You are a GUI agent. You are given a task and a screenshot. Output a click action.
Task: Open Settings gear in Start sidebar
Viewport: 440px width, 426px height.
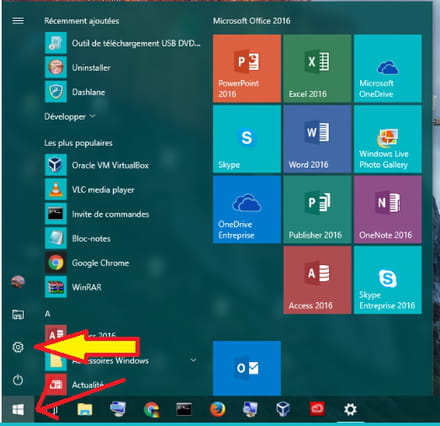point(18,347)
